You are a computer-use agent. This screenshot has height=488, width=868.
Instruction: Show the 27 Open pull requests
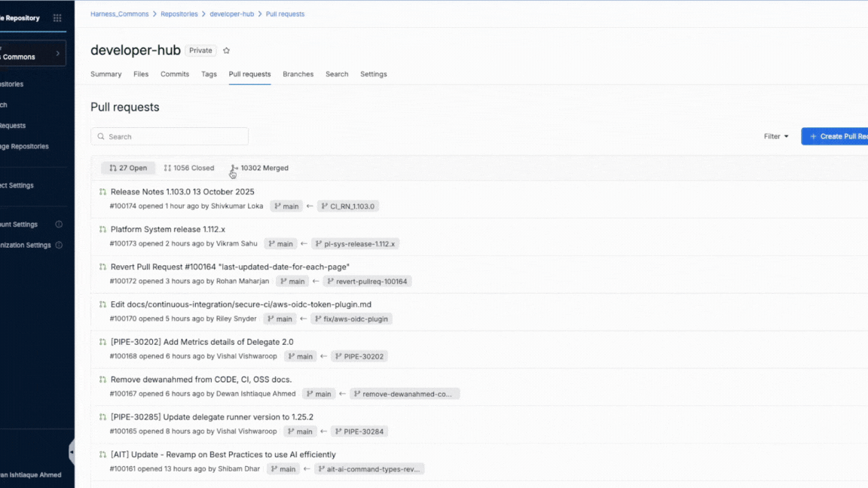point(128,168)
